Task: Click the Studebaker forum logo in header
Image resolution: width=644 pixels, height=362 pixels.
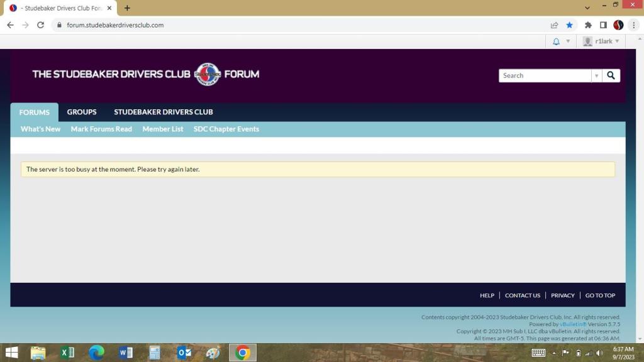Action: tap(145, 74)
